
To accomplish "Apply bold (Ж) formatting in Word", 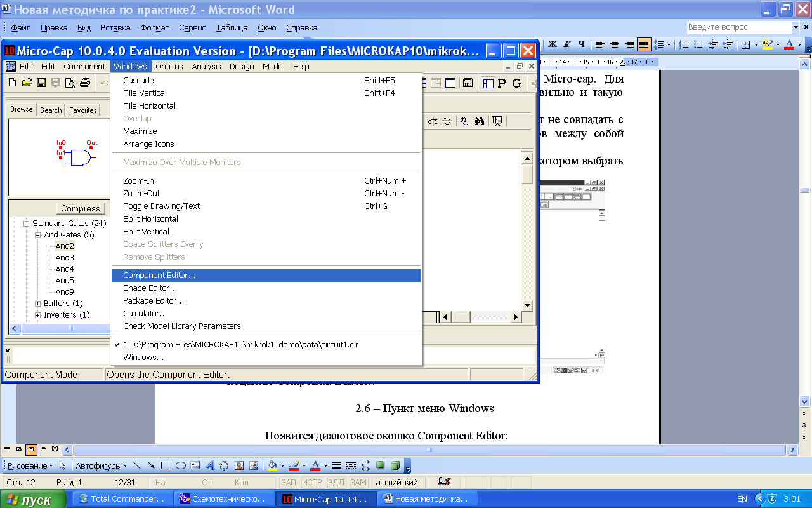I will (552, 44).
